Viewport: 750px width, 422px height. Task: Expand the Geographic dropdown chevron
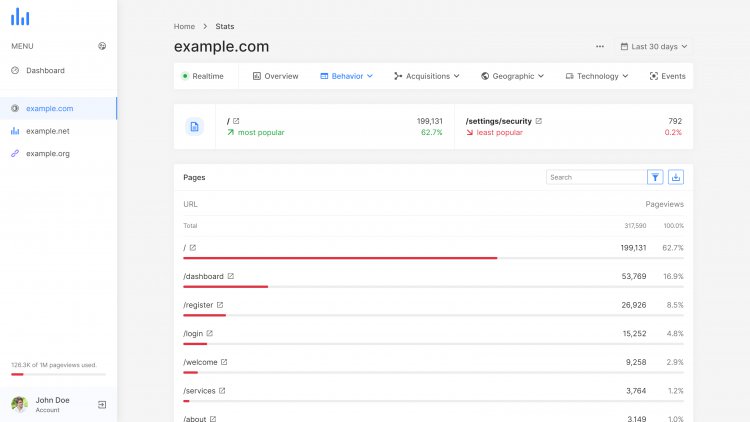click(540, 76)
